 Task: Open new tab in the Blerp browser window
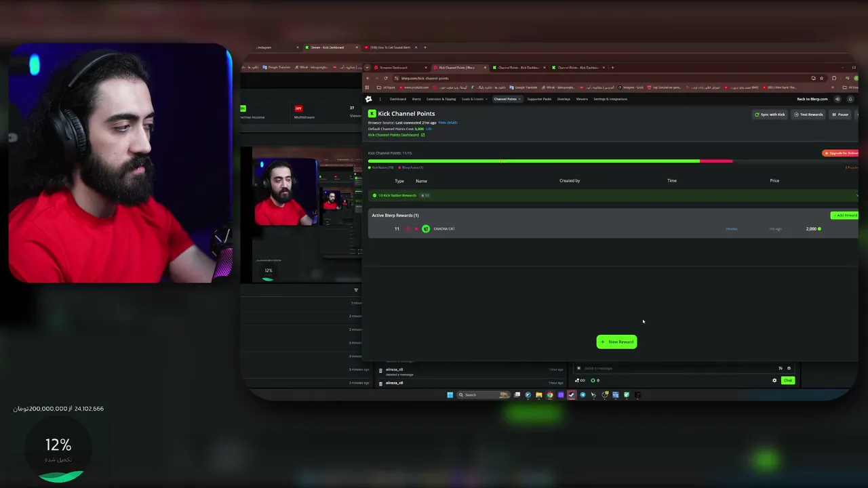tap(612, 67)
